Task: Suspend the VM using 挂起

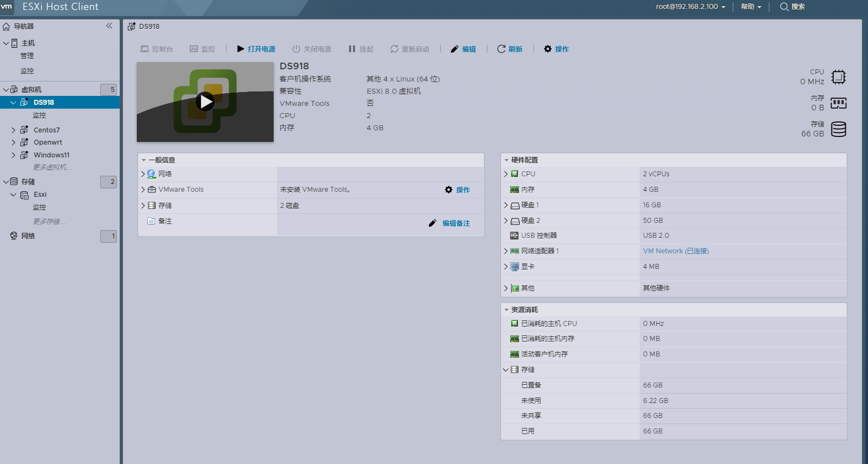Action: click(x=361, y=49)
